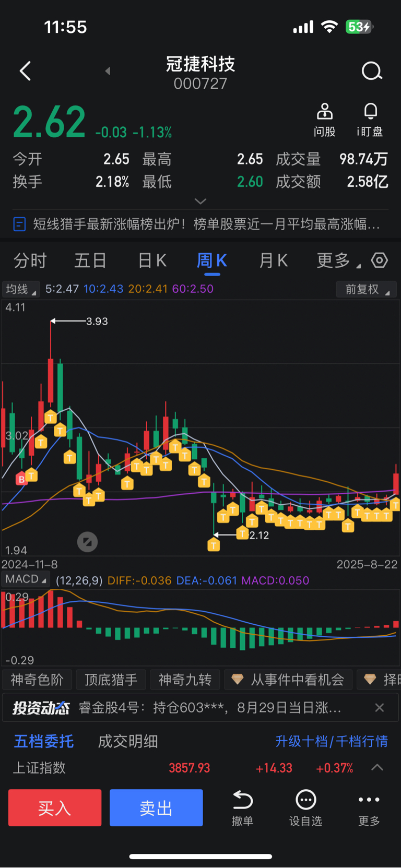Tap the 成交额 2.58亿 value
Viewport: 401px width, 868px height.
tap(368, 182)
